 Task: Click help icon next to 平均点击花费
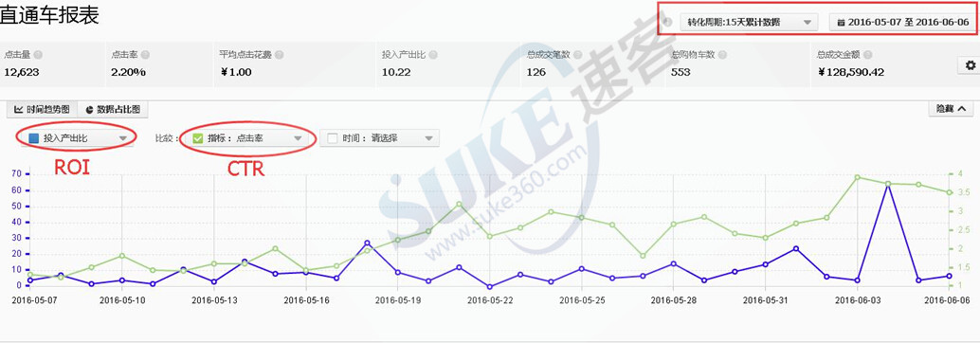click(x=280, y=55)
